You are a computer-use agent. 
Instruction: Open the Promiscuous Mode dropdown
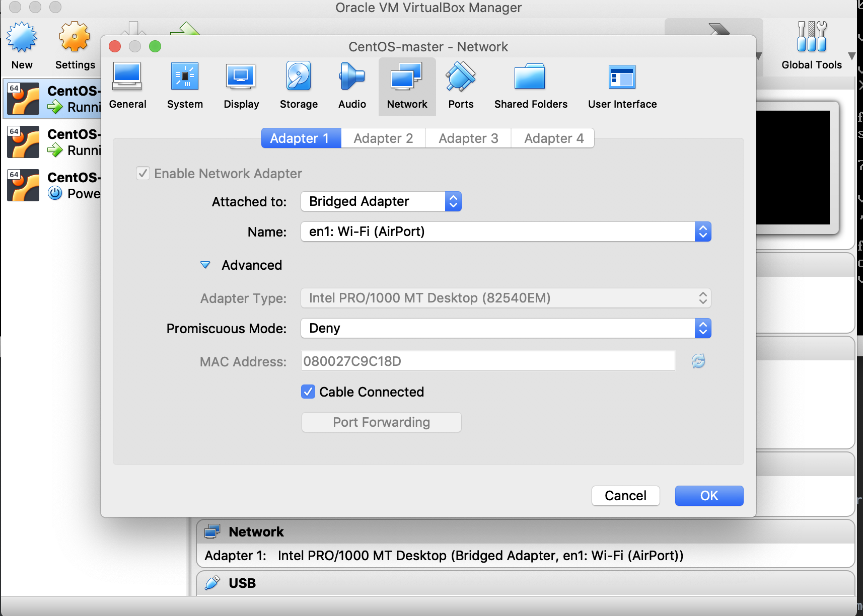click(506, 328)
